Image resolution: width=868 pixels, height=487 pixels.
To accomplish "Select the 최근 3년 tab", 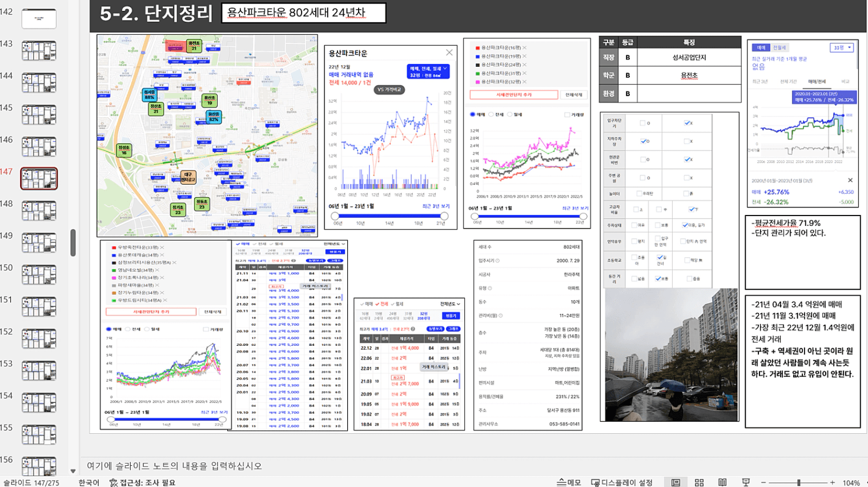I will (760, 82).
